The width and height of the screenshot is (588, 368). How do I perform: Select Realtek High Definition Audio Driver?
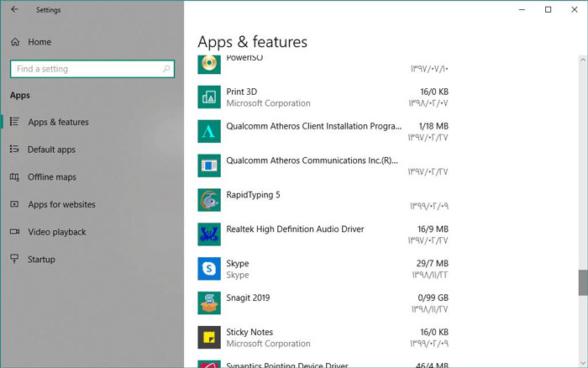(295, 229)
